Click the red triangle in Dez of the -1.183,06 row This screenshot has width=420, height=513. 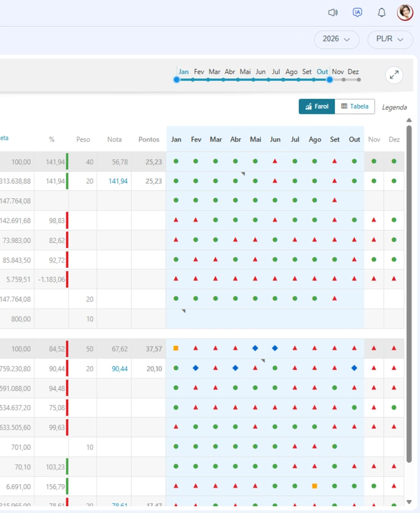(x=394, y=279)
